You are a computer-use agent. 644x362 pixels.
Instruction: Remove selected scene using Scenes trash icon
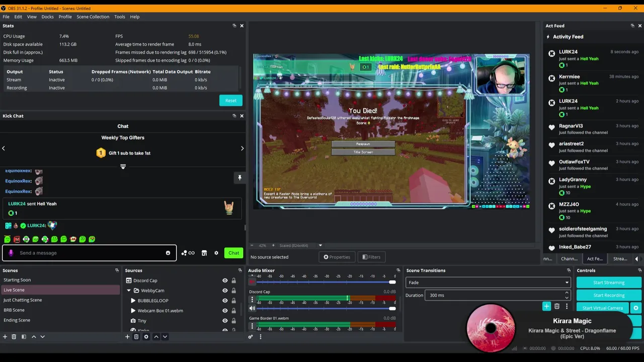[14, 336]
